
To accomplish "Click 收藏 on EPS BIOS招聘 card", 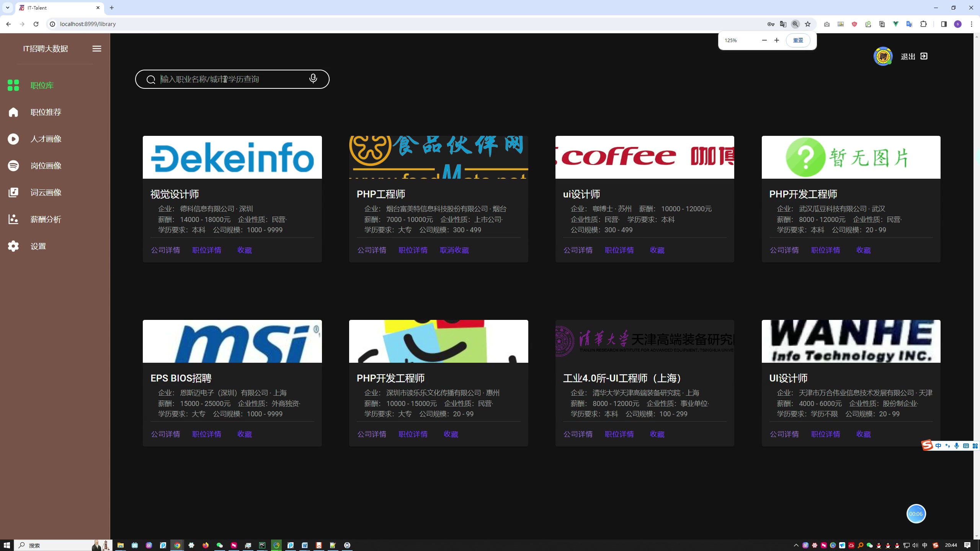I will click(x=244, y=434).
